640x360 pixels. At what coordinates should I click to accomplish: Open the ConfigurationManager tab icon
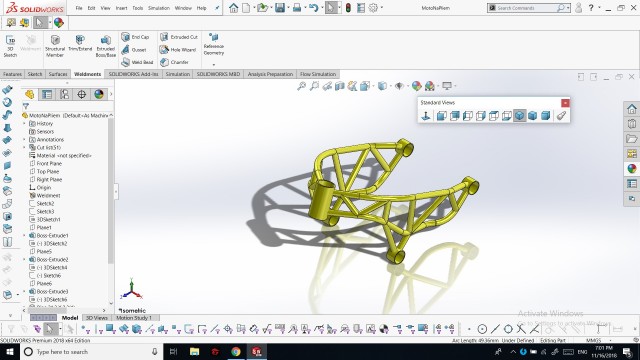(x=64, y=94)
